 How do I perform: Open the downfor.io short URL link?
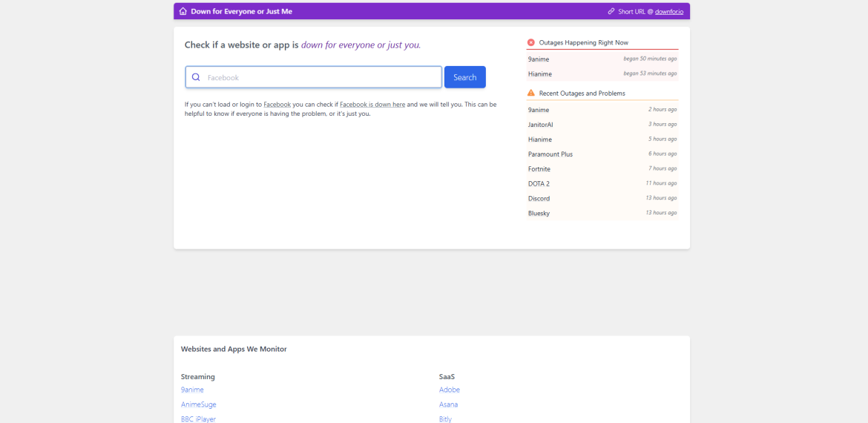click(671, 11)
